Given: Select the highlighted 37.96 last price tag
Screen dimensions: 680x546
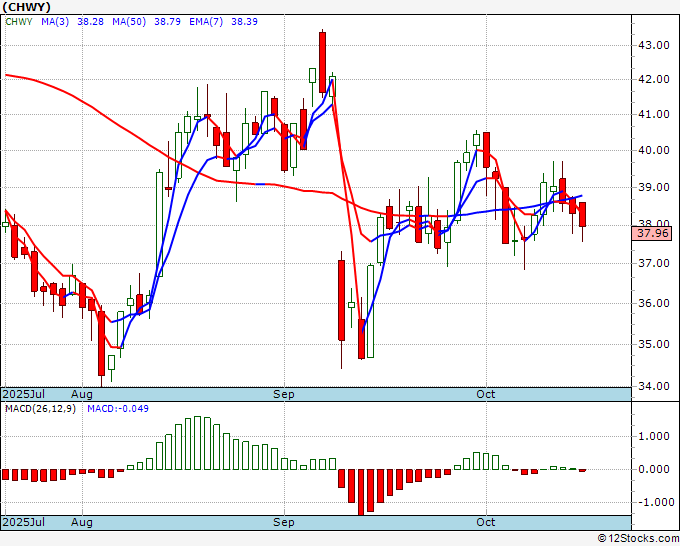Looking at the screenshot, I should tap(652, 233).
